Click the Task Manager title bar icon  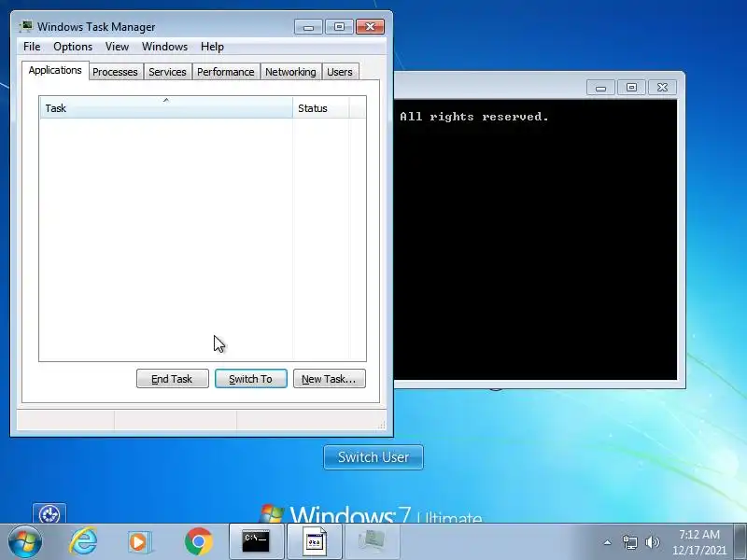tap(26, 26)
